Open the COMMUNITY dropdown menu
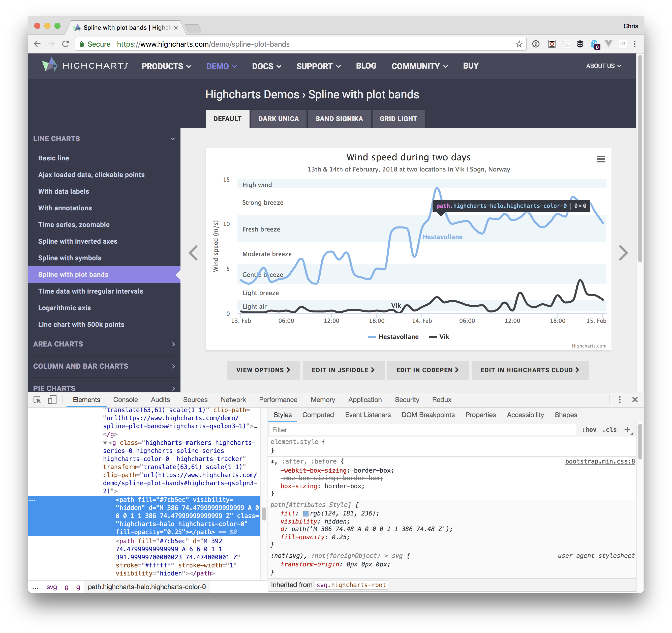Viewport: 672px width, 633px height. point(419,66)
